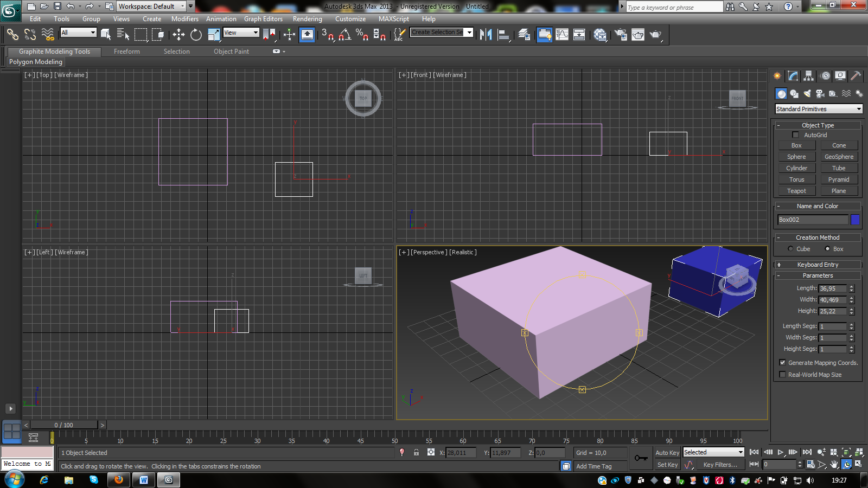
Task: Uncheck Generate Mapping Coords
Action: (x=782, y=363)
